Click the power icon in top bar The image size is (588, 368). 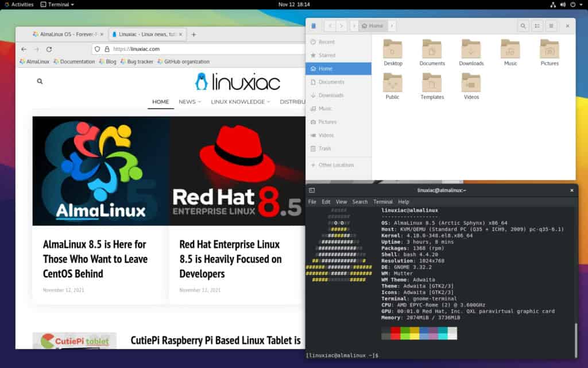572,5
